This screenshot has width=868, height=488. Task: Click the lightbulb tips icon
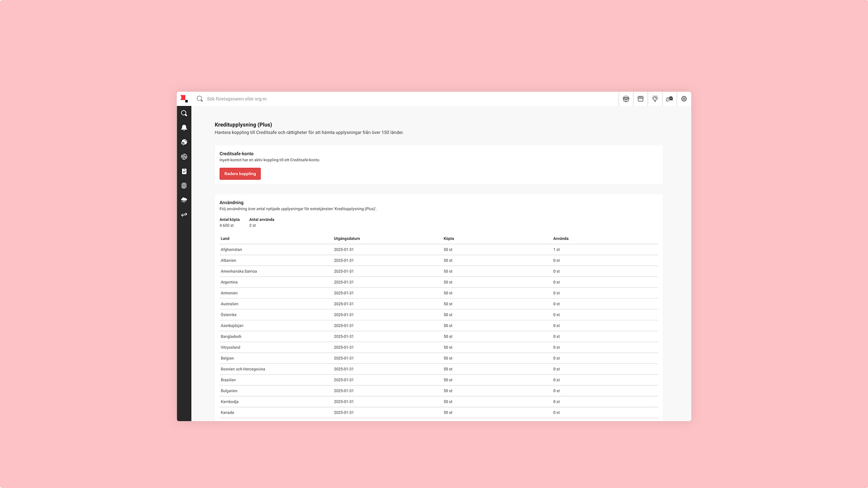click(x=655, y=99)
